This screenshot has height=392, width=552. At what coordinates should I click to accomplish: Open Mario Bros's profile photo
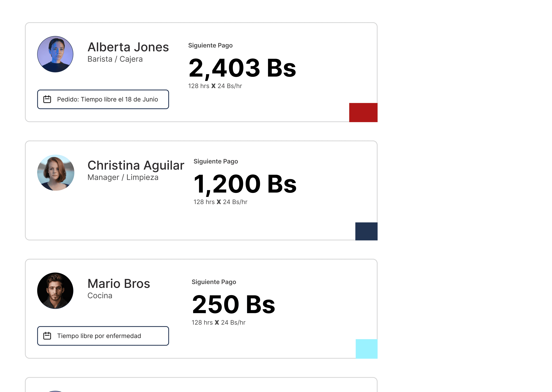pos(55,291)
